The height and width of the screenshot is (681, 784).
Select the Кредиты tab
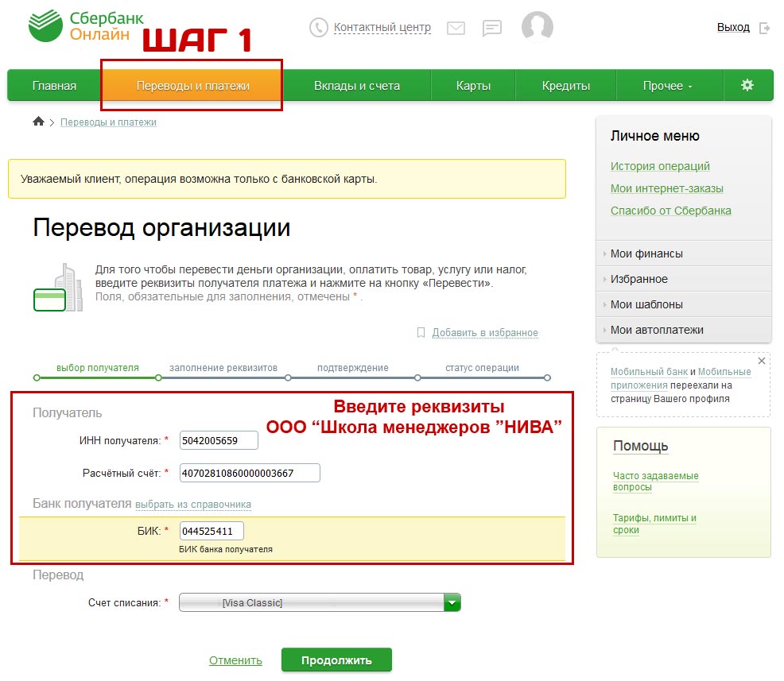pos(566,86)
